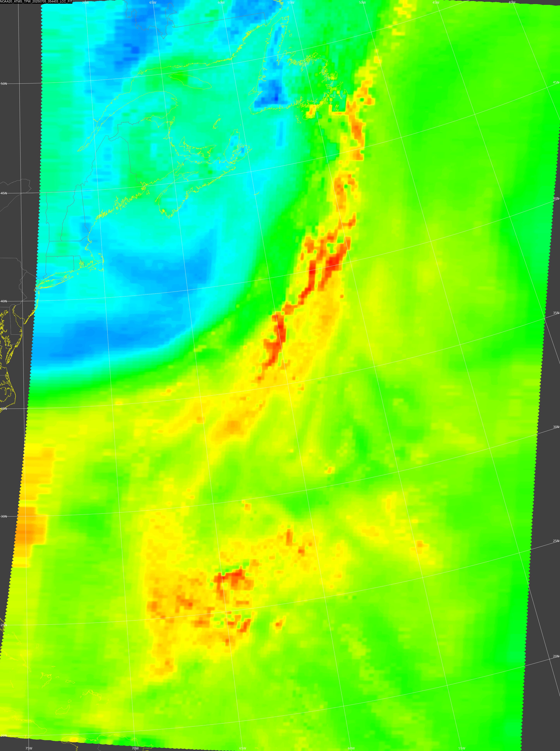Click the 30N label on the left edge

pos(4,516)
